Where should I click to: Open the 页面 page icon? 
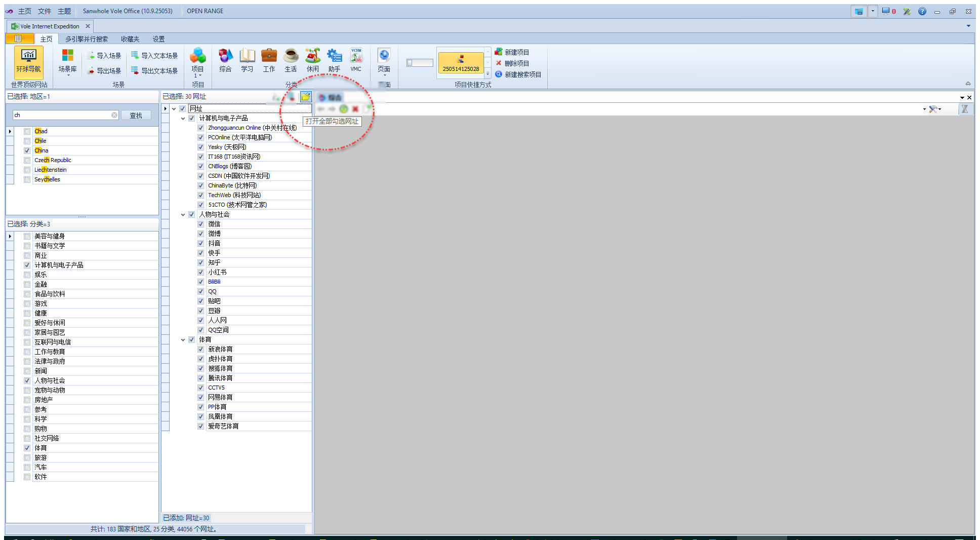click(x=384, y=56)
